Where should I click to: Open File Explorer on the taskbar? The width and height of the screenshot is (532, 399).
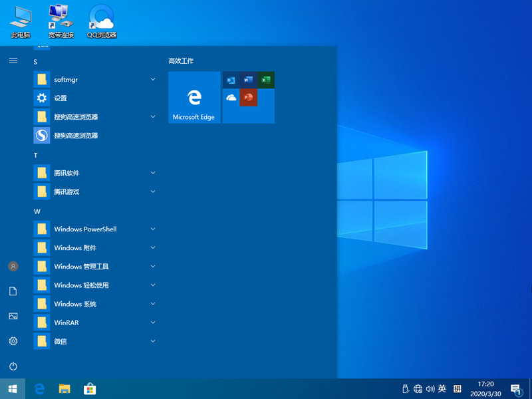(65, 389)
